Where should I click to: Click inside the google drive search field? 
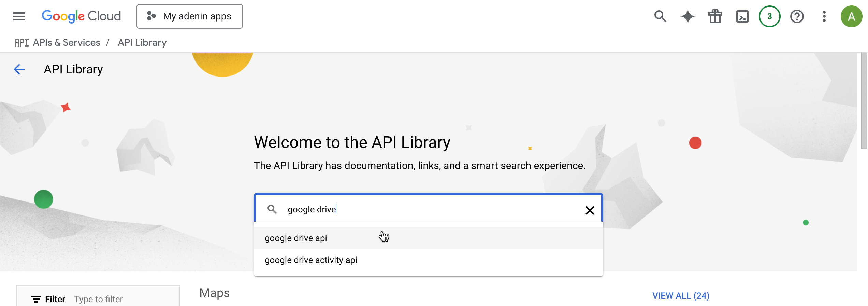point(426,209)
